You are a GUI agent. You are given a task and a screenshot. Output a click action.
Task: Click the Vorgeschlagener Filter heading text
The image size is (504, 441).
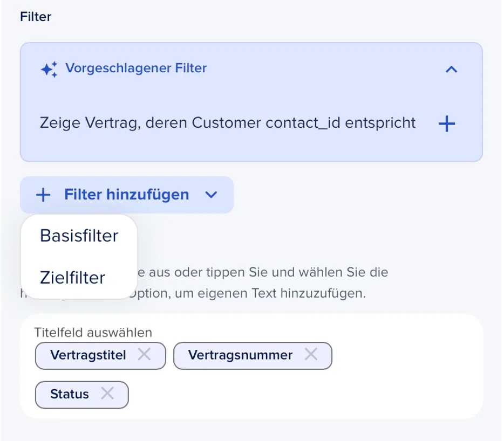[x=136, y=68]
